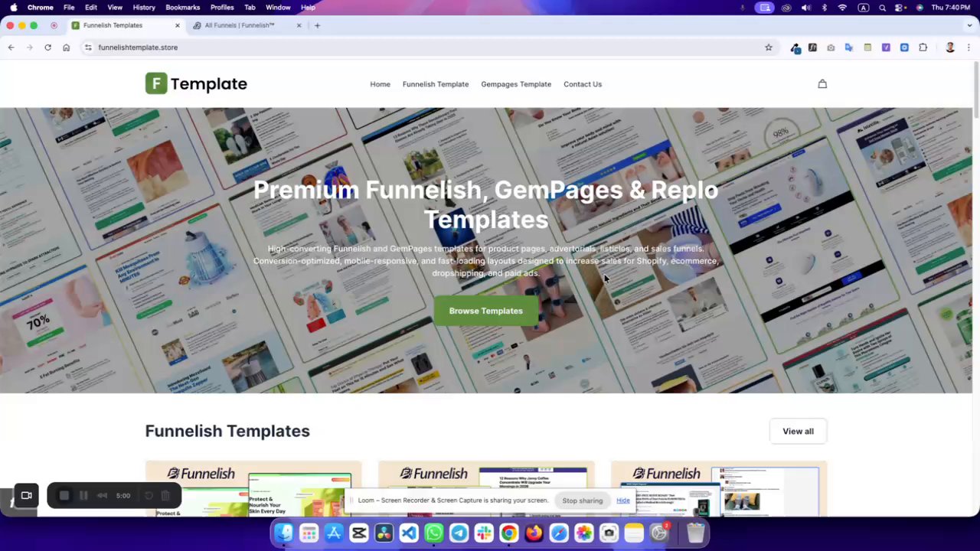Open the View menu

pyautogui.click(x=115, y=8)
